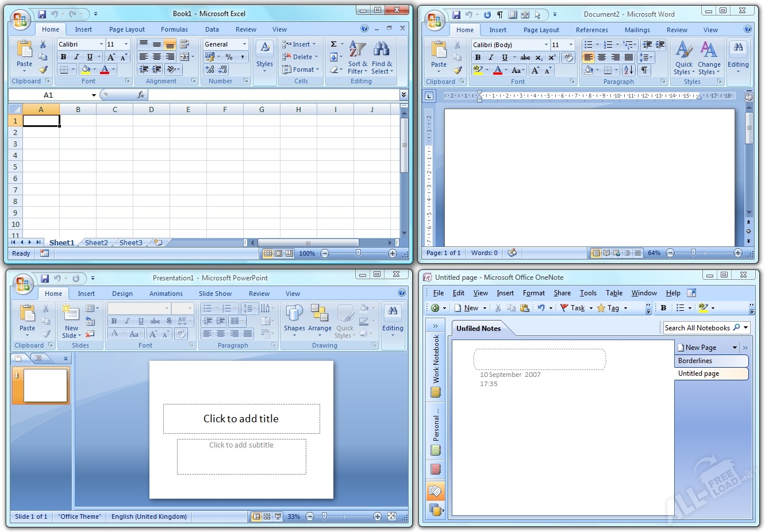Open PowerPoint's Animations ribbon tab
The height and width of the screenshot is (532, 765).
[x=166, y=294]
